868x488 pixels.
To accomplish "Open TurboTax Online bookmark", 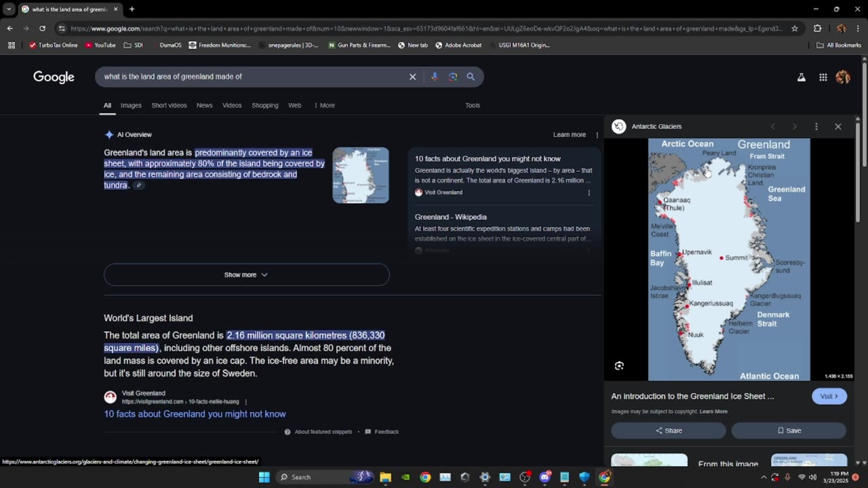I will coord(54,45).
